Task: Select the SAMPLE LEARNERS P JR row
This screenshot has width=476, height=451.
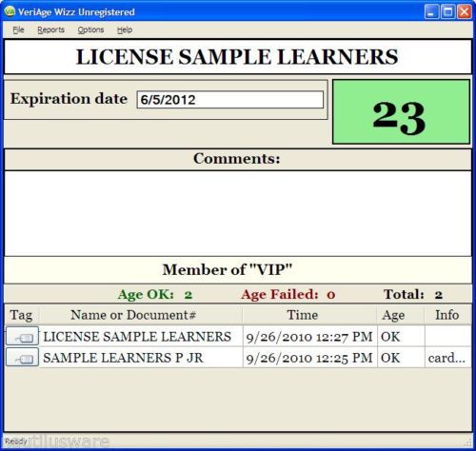Action: 238,358
